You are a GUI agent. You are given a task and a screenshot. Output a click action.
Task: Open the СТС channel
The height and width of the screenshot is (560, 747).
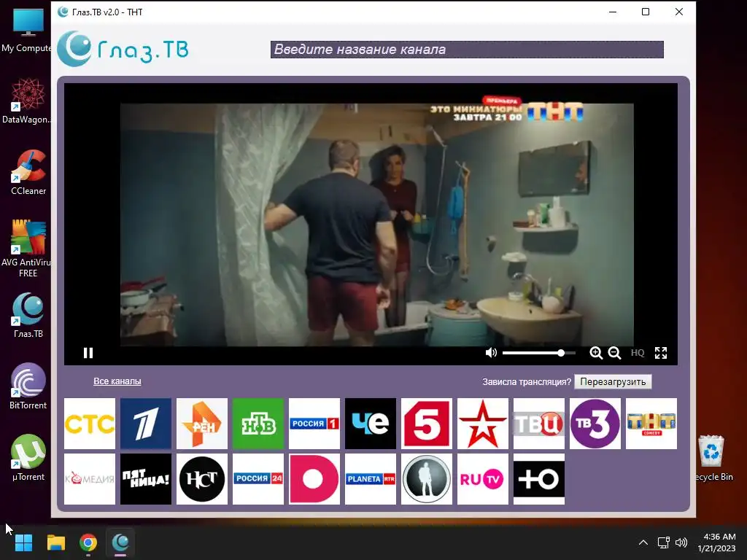click(90, 424)
